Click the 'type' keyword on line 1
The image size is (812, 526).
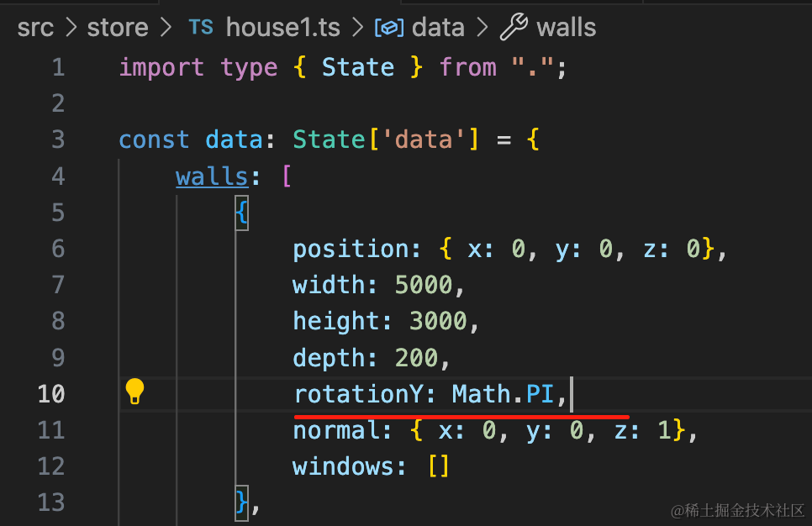(249, 68)
